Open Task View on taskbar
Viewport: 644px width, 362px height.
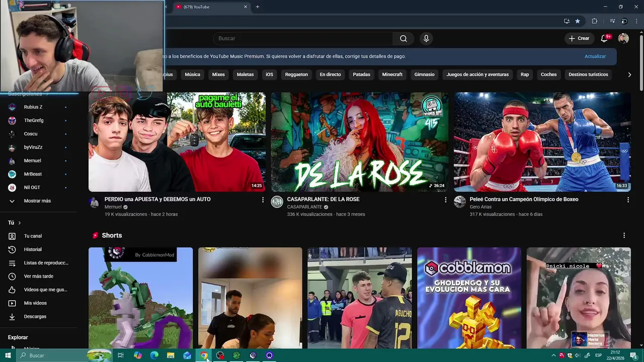click(x=121, y=355)
